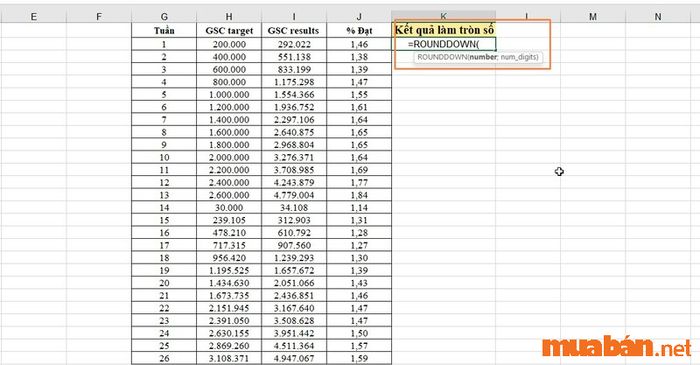Click 'num_digits' argument in formula tooltip

[518, 57]
